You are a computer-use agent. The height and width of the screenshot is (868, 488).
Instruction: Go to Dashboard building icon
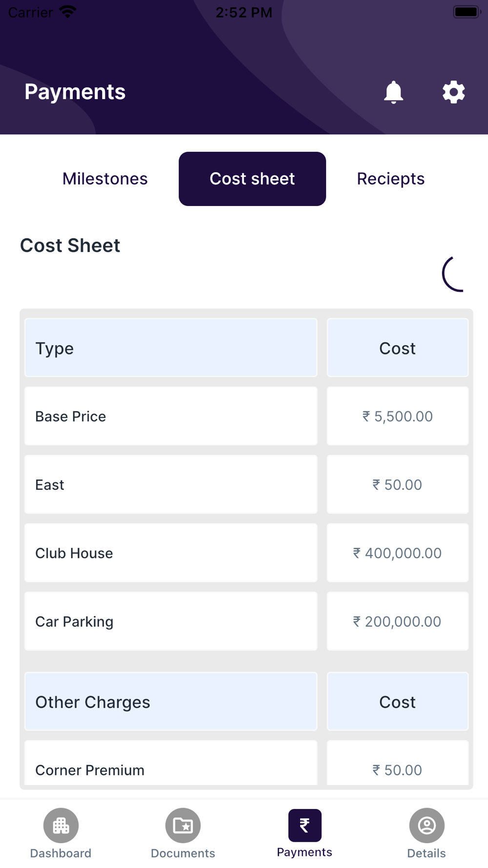coord(61,826)
